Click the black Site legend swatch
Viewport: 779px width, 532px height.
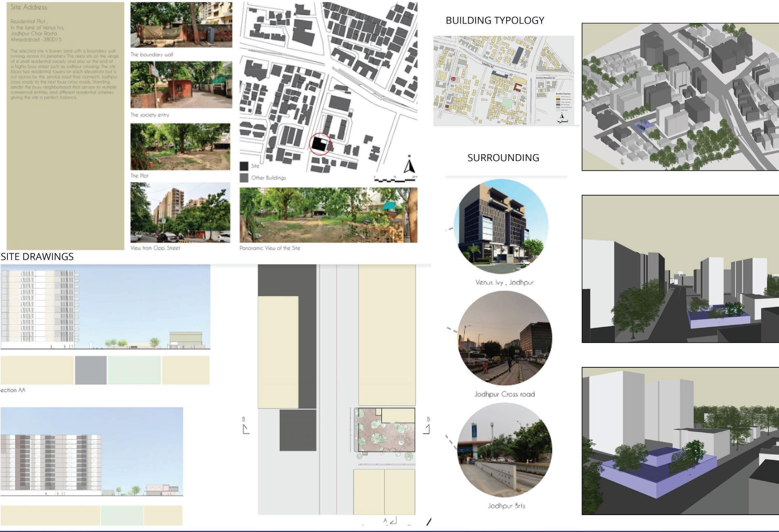(244, 166)
